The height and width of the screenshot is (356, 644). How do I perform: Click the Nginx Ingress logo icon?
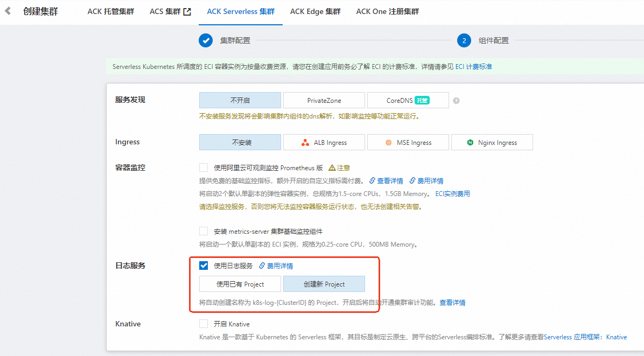470,143
